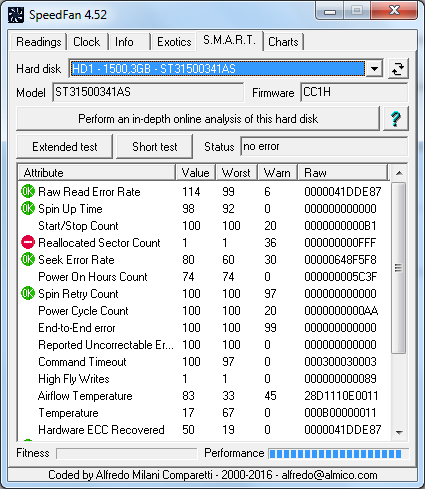The image size is (425, 489).
Task: Open the Exotics tab
Action: pos(174,42)
